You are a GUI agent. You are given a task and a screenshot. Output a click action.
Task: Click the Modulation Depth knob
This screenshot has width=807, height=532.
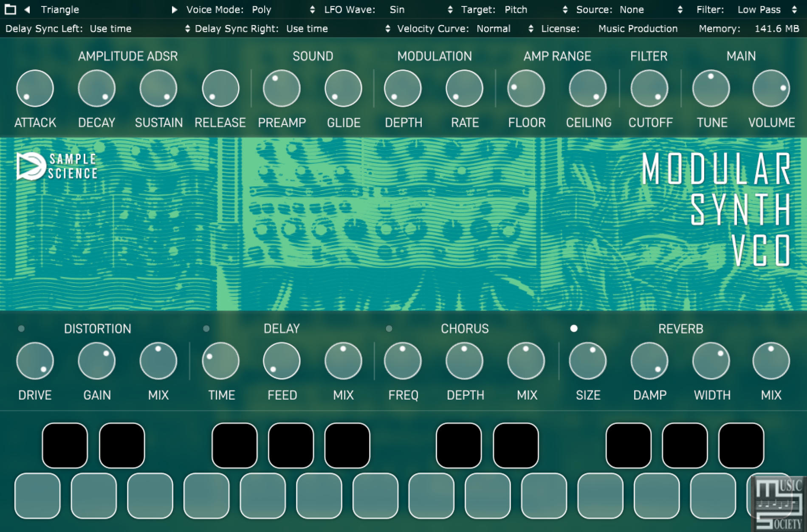403,88
